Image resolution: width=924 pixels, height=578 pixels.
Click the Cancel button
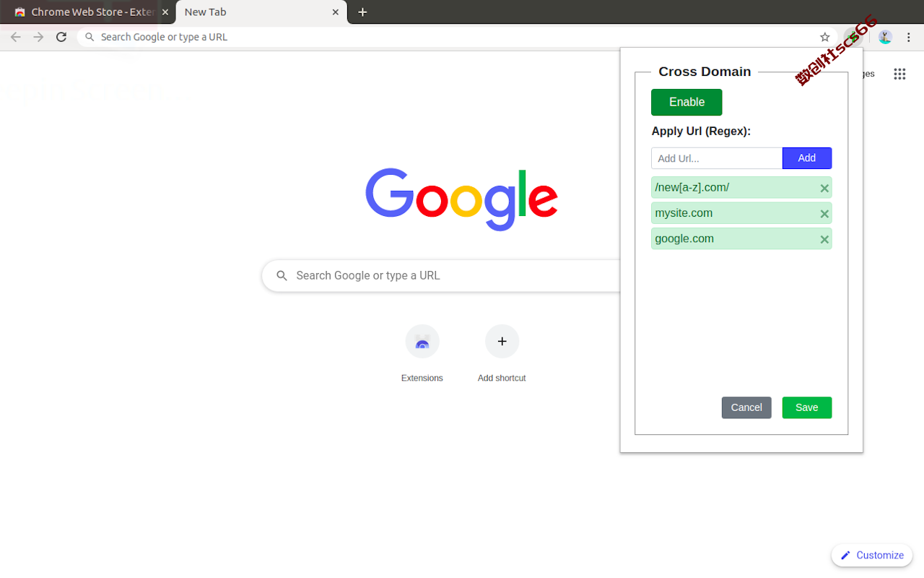point(746,407)
